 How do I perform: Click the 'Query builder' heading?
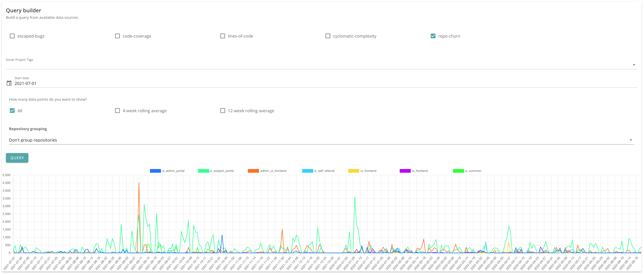coord(23,11)
